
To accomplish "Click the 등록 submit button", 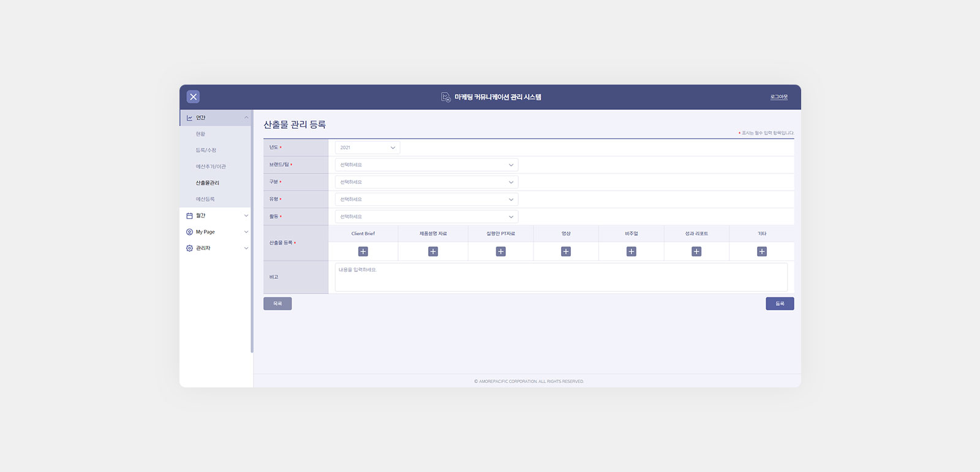I will click(780, 303).
